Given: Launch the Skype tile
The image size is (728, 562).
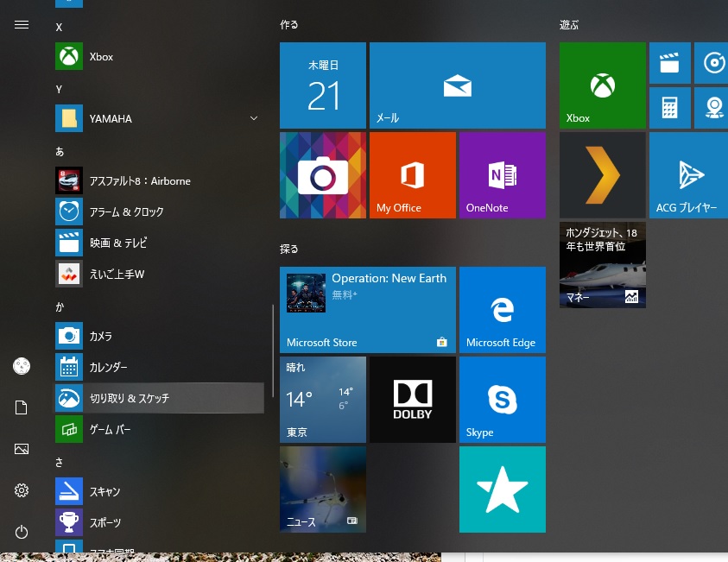Looking at the screenshot, I should click(503, 400).
